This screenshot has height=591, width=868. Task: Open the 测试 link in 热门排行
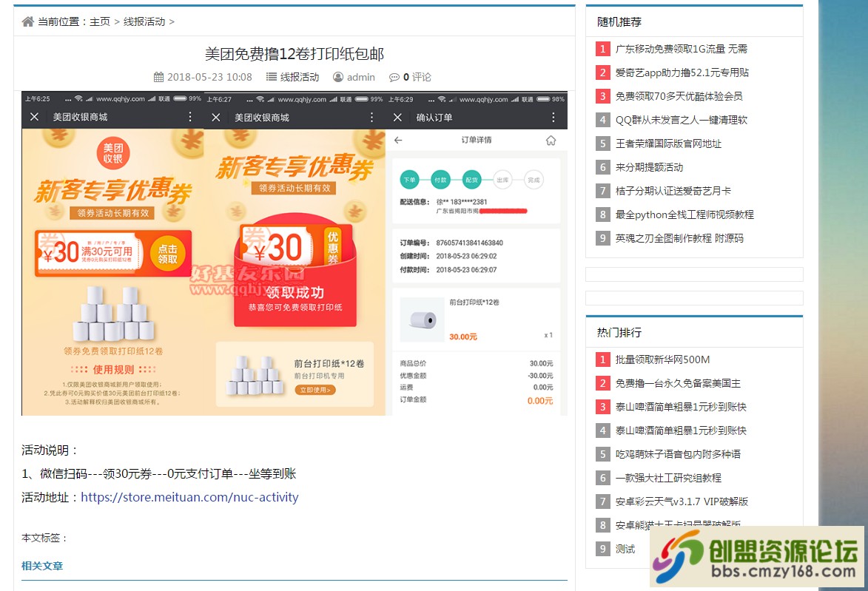click(x=625, y=549)
